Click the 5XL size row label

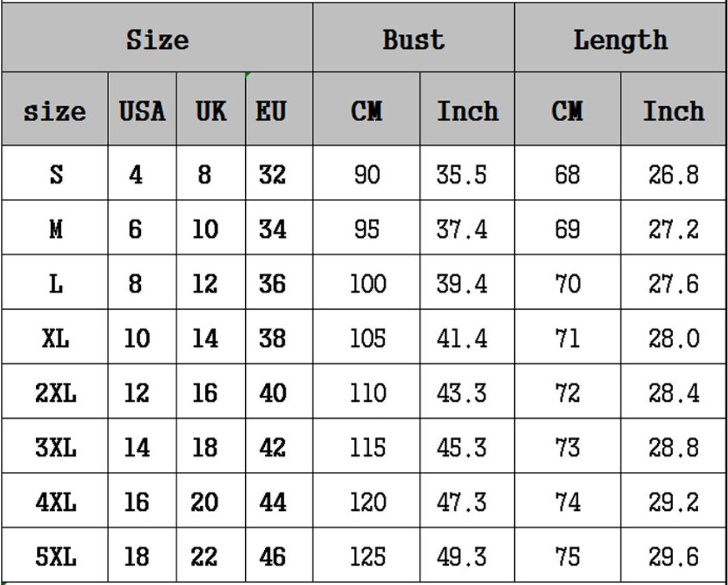click(x=55, y=557)
